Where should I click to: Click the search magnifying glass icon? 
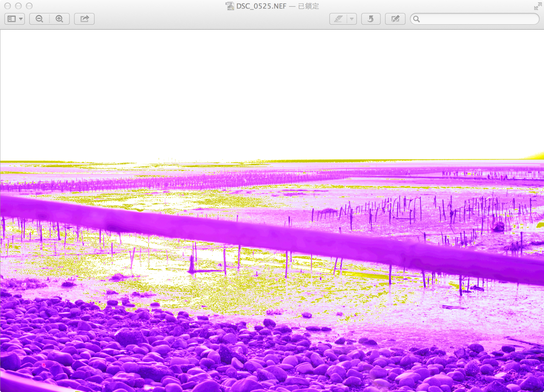click(x=416, y=19)
